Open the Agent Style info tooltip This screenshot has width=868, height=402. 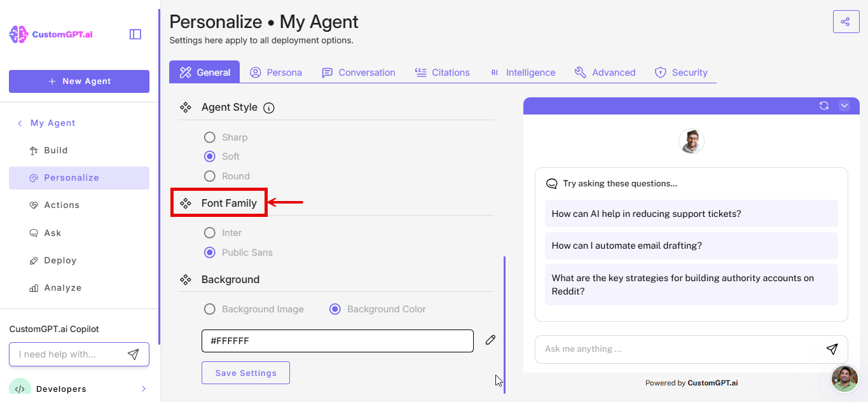(x=268, y=107)
